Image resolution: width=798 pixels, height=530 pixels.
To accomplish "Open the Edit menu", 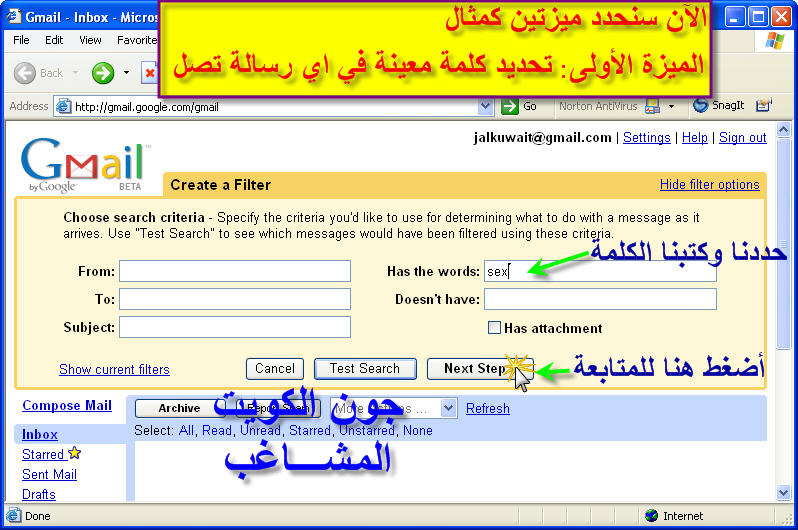I will [x=53, y=40].
